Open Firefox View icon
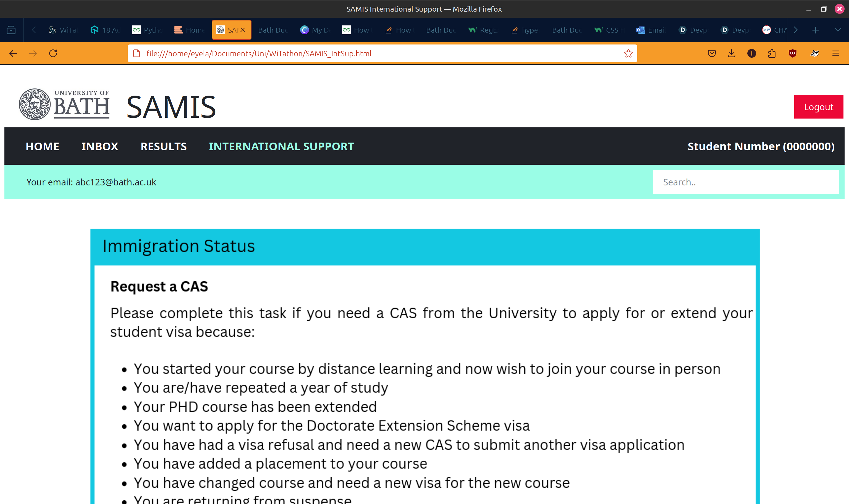Viewport: 849px width, 504px height. (x=11, y=30)
